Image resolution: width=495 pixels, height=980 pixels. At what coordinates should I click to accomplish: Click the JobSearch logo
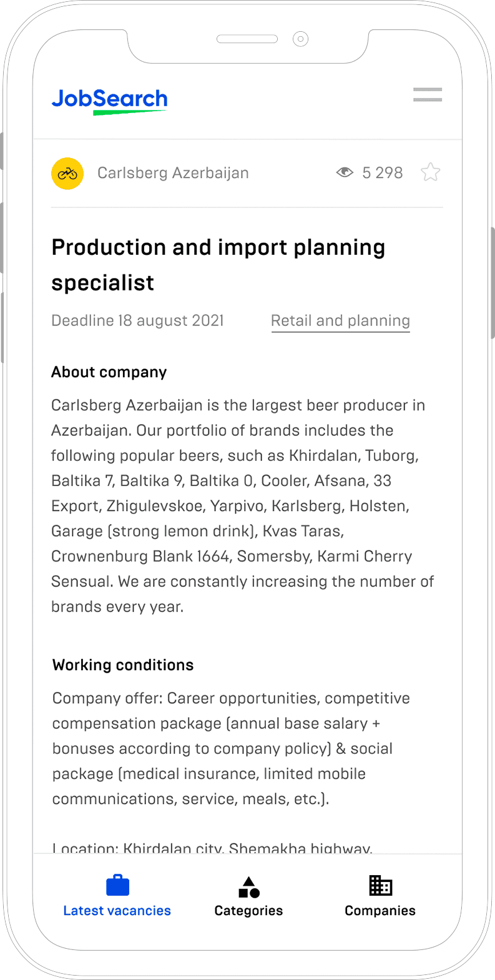tap(110, 100)
